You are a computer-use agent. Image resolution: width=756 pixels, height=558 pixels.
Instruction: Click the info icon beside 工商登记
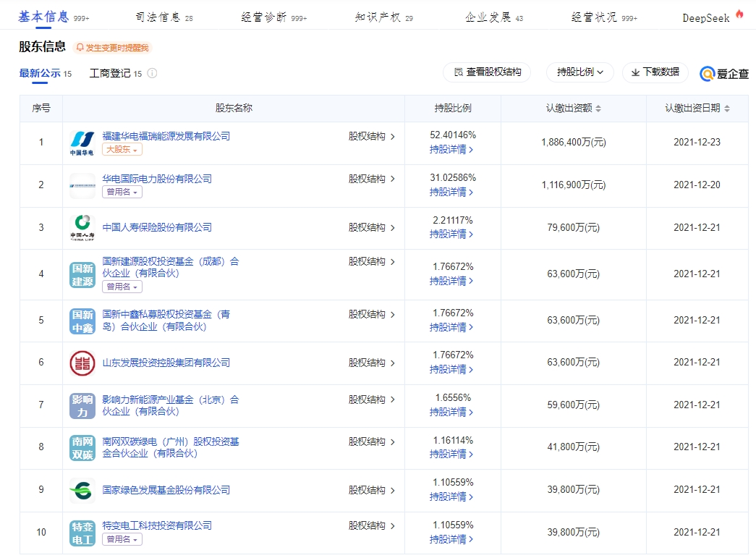152,73
